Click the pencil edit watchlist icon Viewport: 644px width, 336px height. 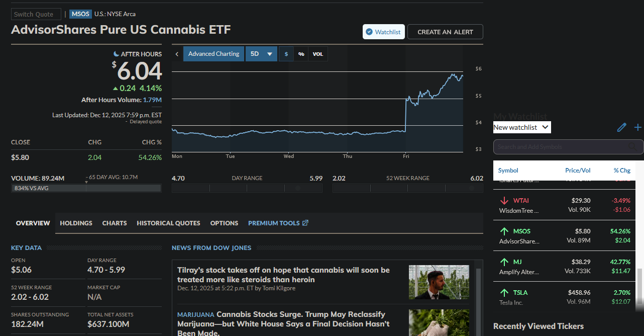622,127
